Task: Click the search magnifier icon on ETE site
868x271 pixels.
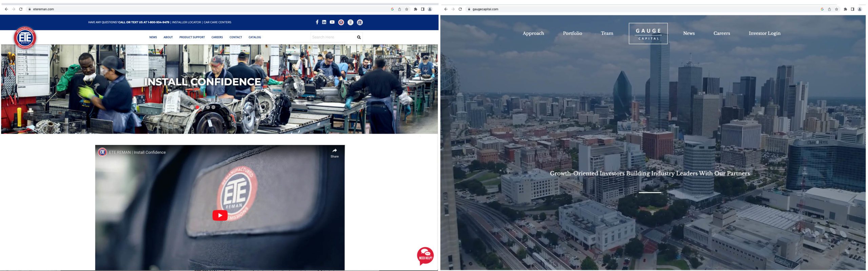Action: 359,37
